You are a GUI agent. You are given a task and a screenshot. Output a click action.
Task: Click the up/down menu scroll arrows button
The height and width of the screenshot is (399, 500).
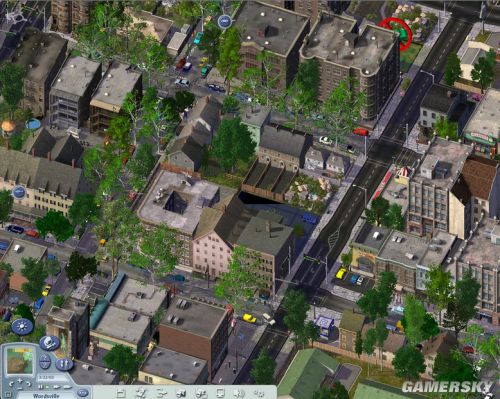[45, 361]
